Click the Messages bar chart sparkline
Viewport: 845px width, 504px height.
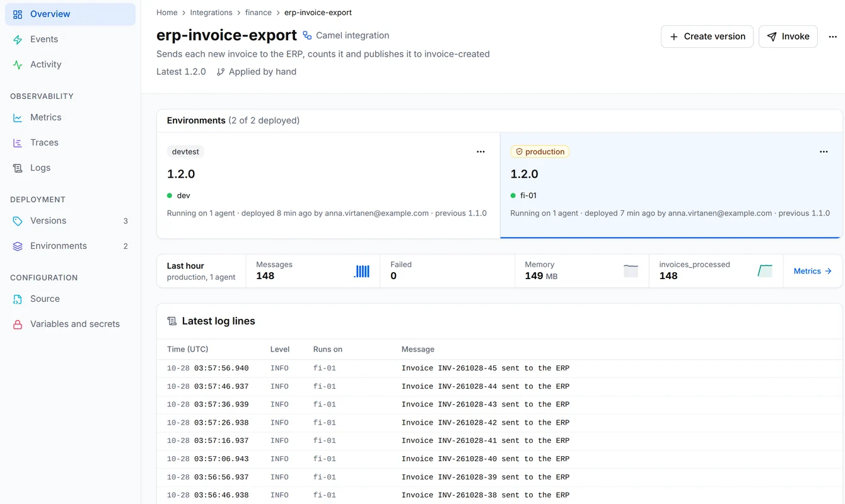point(362,272)
